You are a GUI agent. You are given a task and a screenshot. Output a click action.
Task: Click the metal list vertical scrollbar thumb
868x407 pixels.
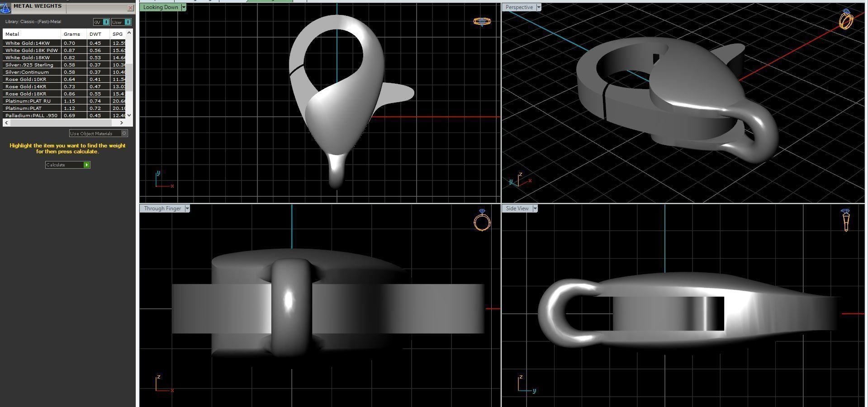click(129, 77)
